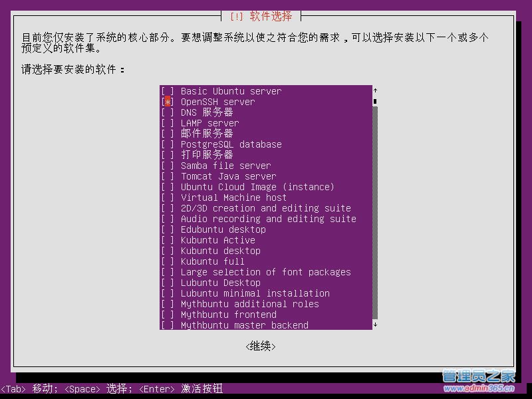Click the 请选择要安装的软件 prompt text
Screen dimensions: 532x399
(x=72, y=69)
